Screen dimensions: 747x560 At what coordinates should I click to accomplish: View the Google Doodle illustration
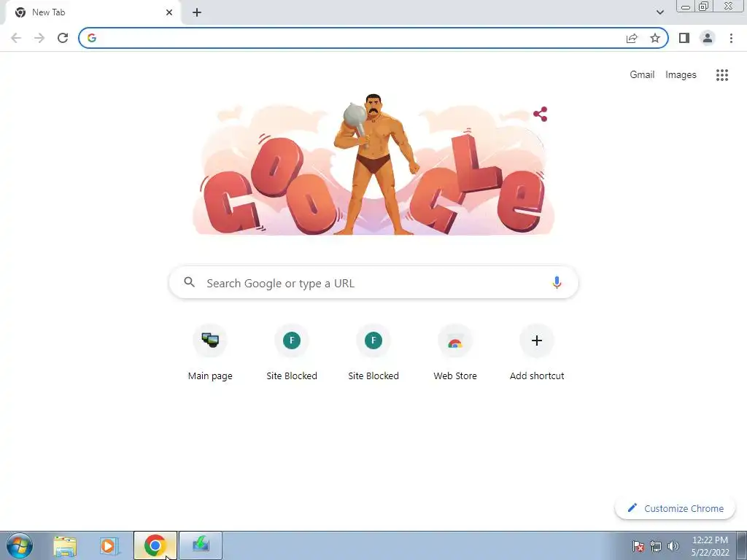coord(373,164)
